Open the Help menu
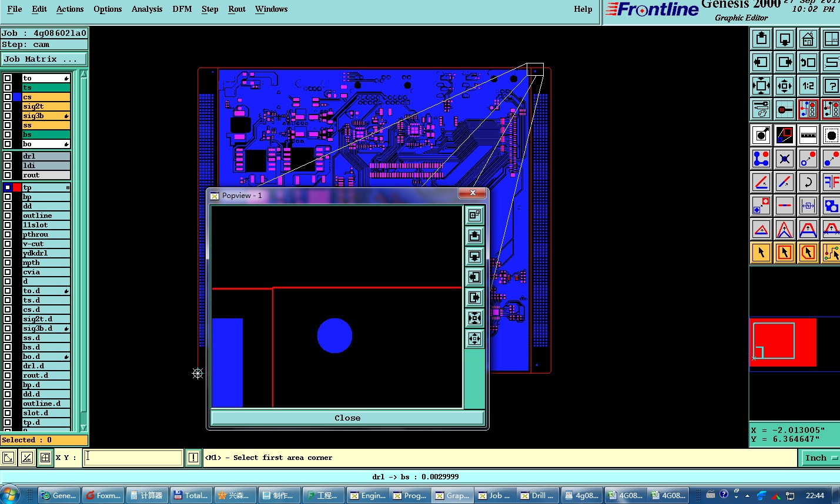 tap(583, 9)
